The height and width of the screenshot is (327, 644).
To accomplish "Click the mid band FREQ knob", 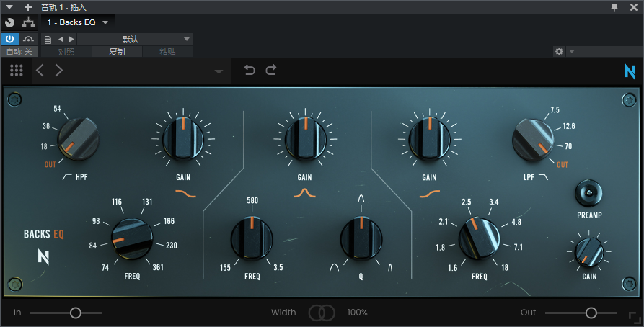I will (252, 239).
